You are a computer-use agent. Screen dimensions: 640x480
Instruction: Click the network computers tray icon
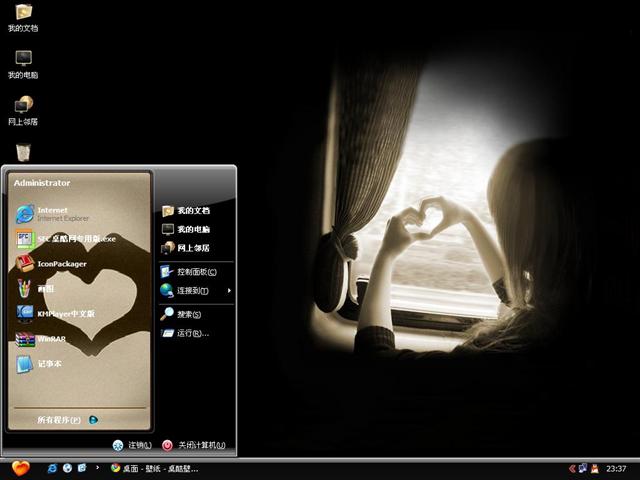tap(583, 468)
